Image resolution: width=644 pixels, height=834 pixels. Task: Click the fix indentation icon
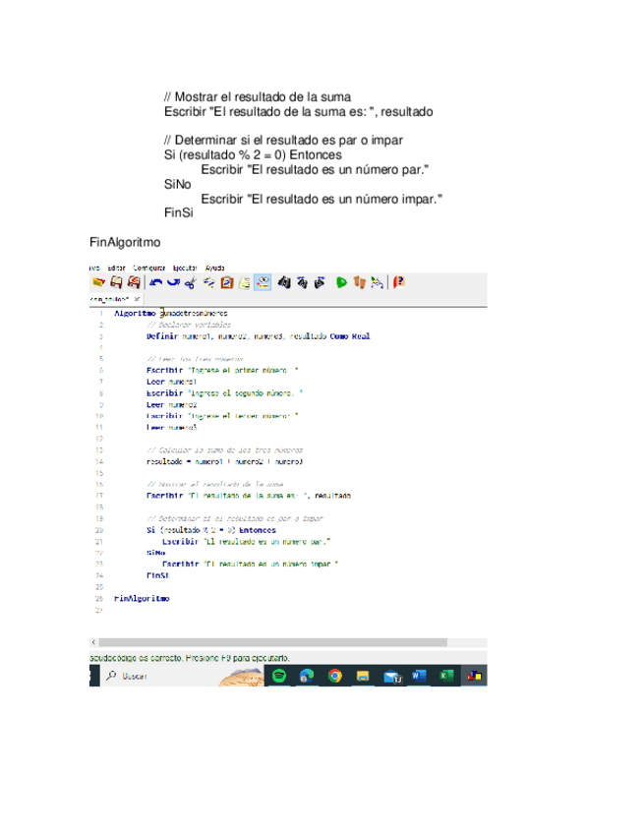coord(245,282)
